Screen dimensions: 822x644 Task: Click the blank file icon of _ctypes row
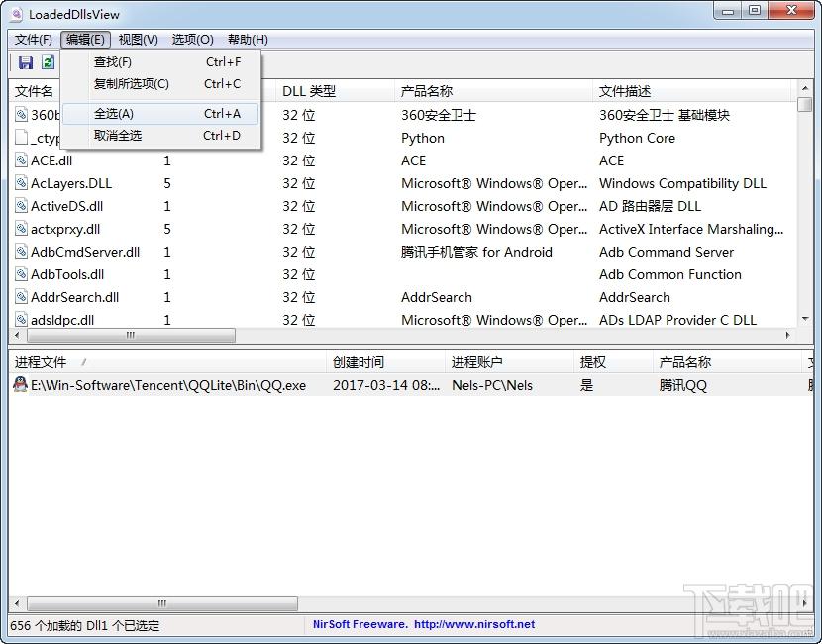(x=21, y=138)
